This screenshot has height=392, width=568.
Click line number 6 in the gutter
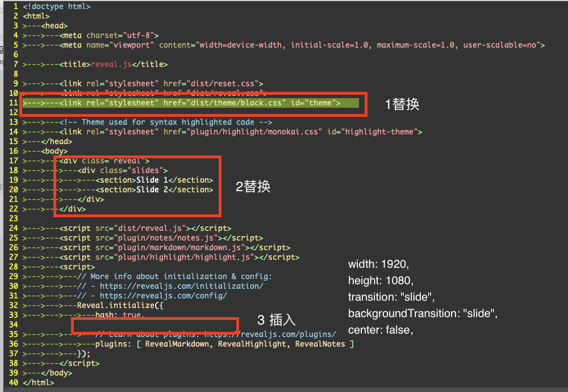pos(15,54)
